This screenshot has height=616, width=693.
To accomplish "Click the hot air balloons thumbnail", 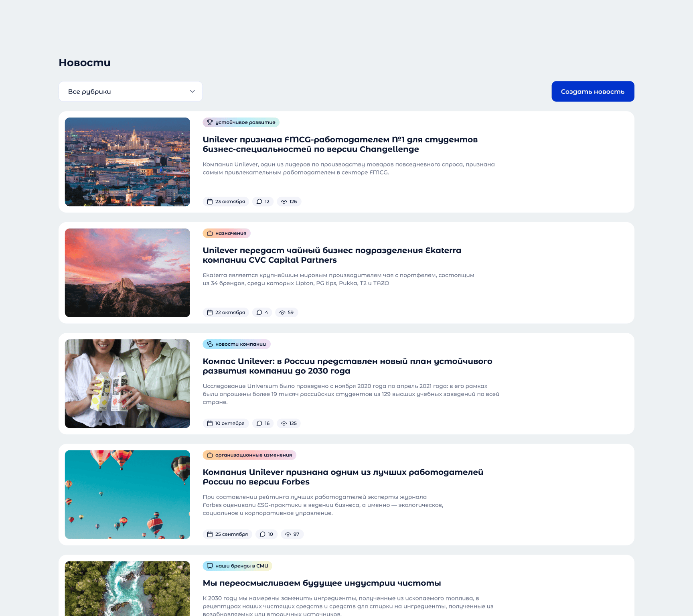I will [x=128, y=494].
